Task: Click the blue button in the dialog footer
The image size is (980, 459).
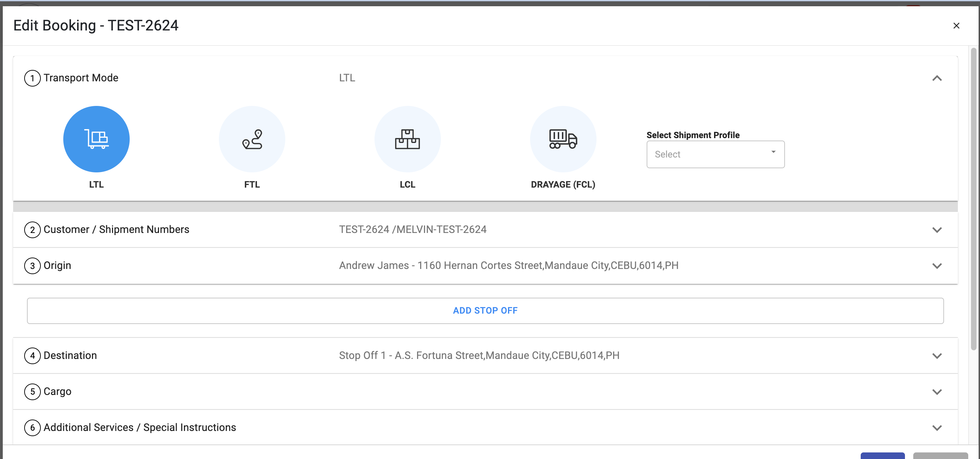Action: pos(882,456)
